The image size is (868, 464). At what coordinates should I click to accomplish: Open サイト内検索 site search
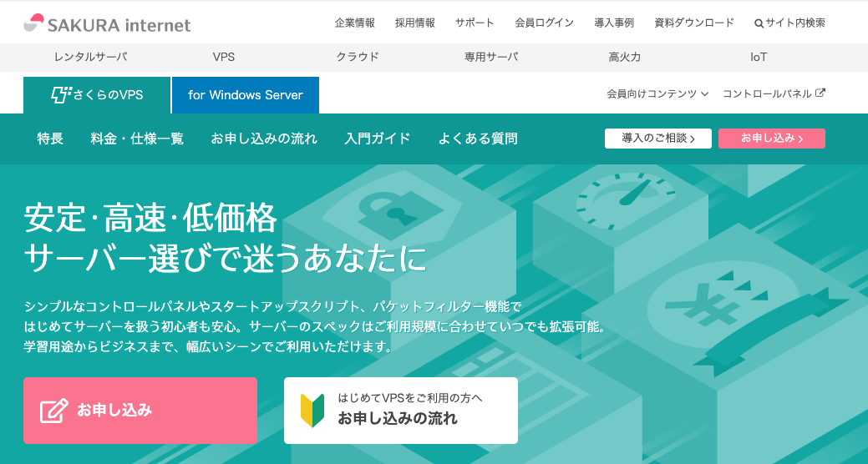click(790, 23)
